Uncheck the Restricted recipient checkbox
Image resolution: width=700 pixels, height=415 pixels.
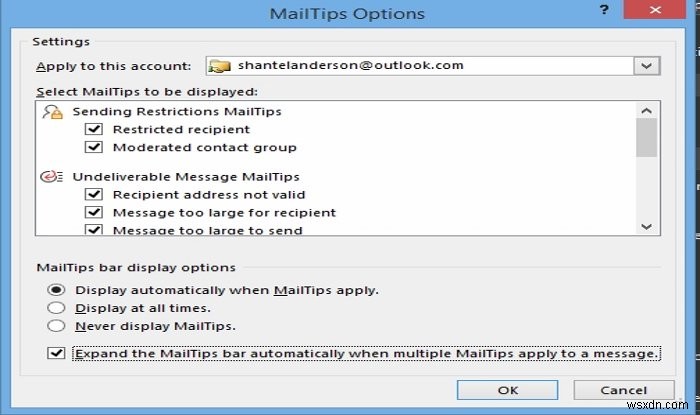94,129
